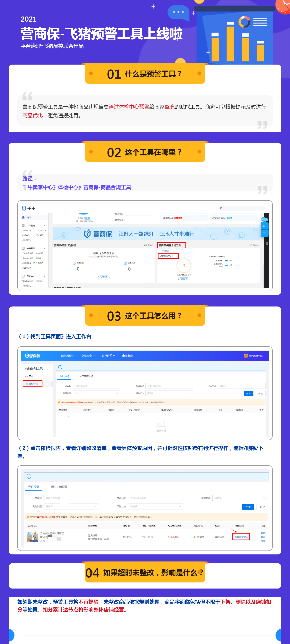Open the 商品状态 dropdown in the detail list
The image size is (290, 644).
tap(240, 498)
